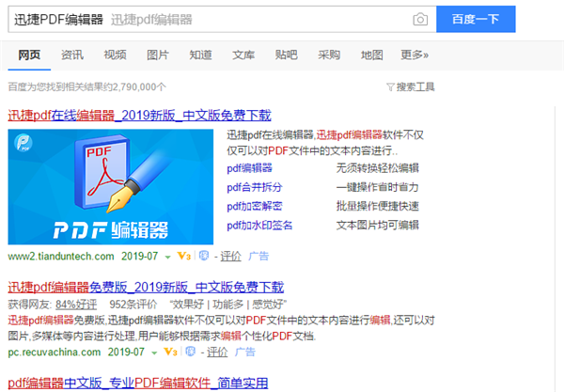This screenshot has width=564, height=392.
Task: Open result 迅捷pdf在线编辑器_2019新版_中文版免费下载
Action: click(x=139, y=115)
